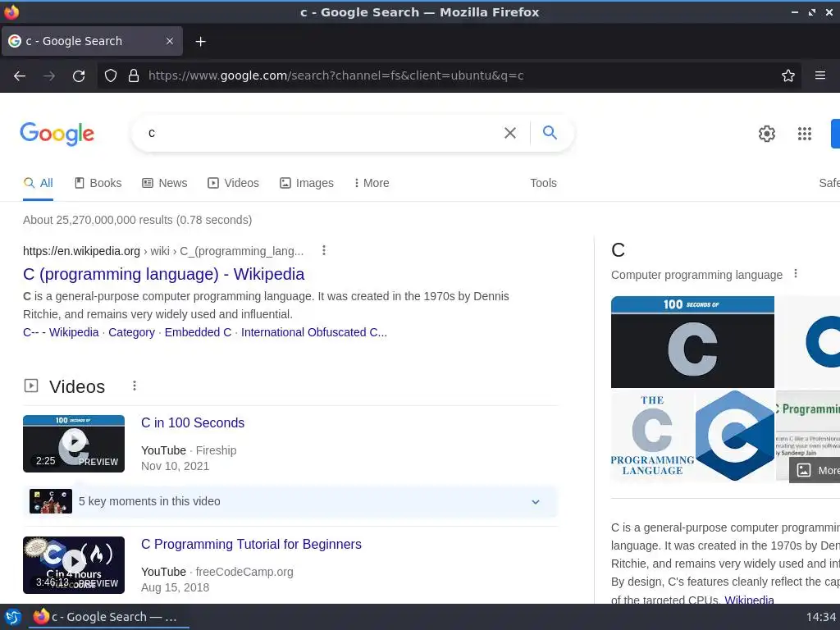Clear the search box with the X icon
Screen dimensions: 840x630
click(x=510, y=133)
